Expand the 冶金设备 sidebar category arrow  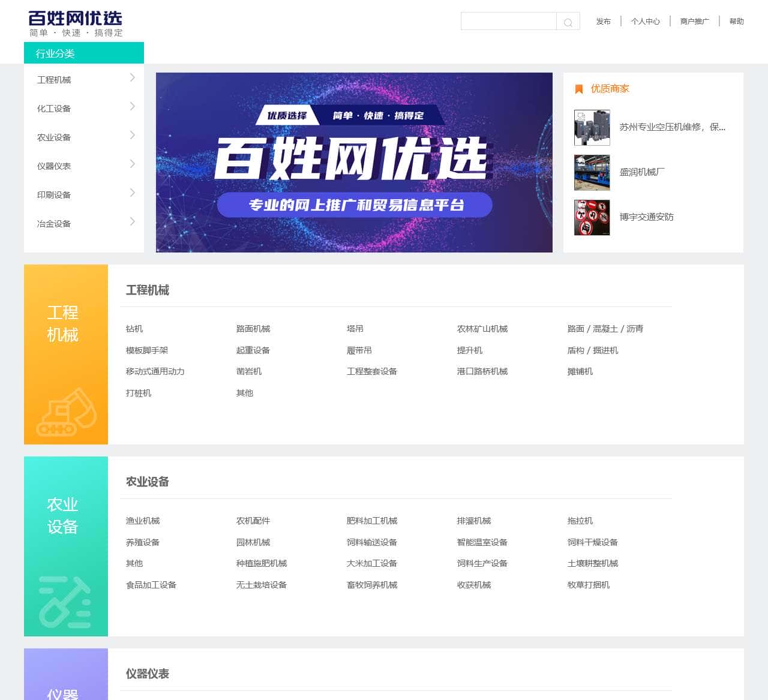[132, 222]
